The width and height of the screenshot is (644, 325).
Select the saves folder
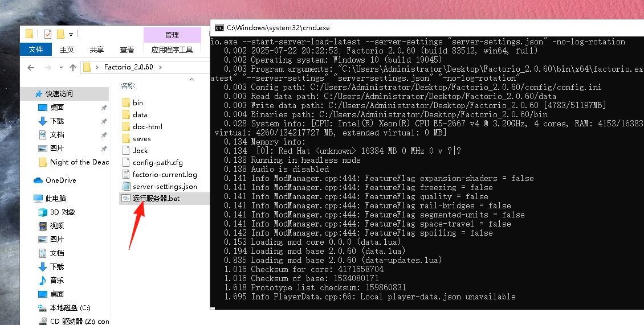142,139
